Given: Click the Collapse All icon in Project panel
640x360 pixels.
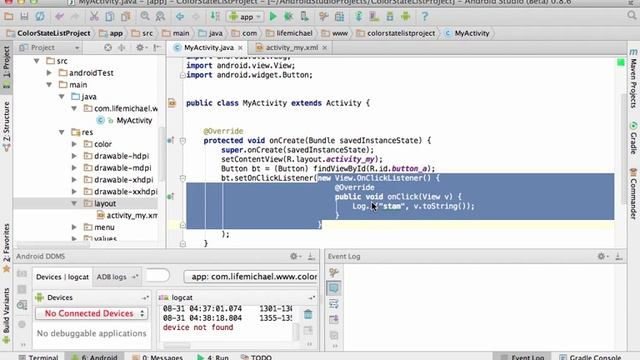Looking at the screenshot, I should pyautogui.click(x=122, y=48).
